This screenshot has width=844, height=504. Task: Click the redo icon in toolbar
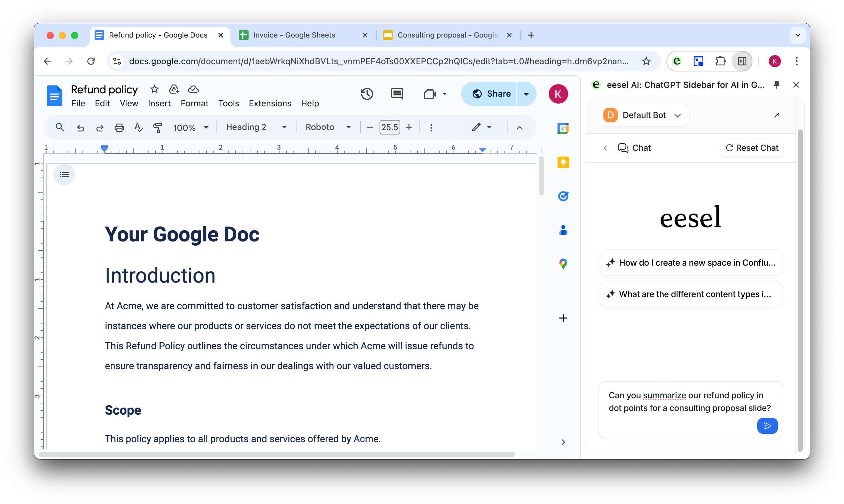pyautogui.click(x=100, y=127)
